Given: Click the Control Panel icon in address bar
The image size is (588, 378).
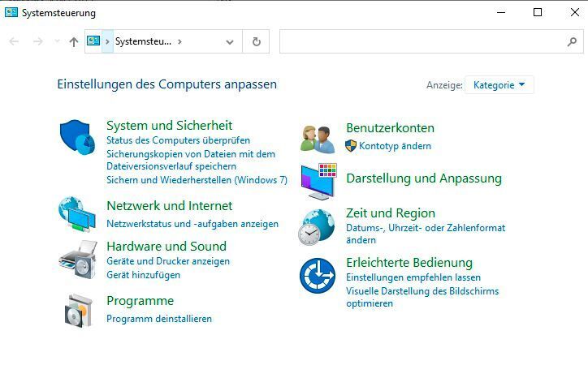Looking at the screenshot, I should point(93,41).
